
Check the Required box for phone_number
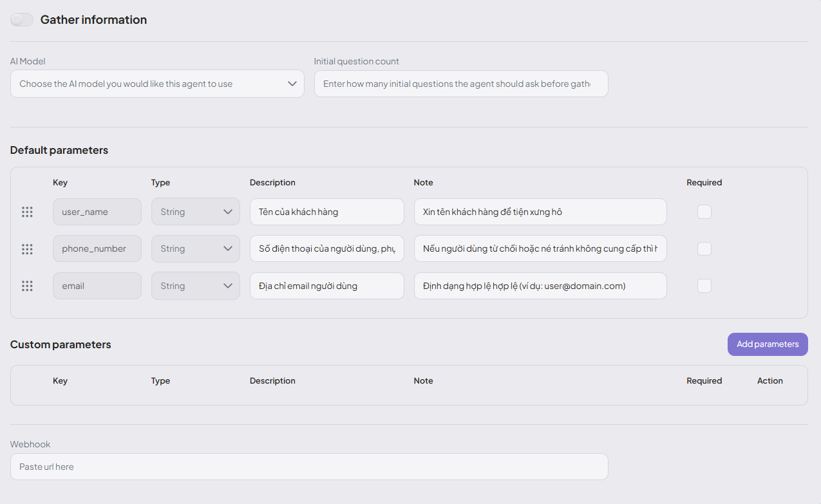[x=704, y=249]
